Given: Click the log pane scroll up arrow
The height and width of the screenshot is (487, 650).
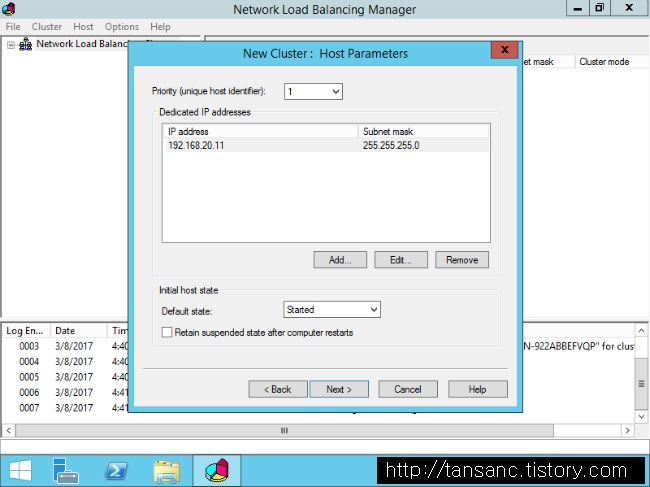Looking at the screenshot, I should tap(641, 331).
